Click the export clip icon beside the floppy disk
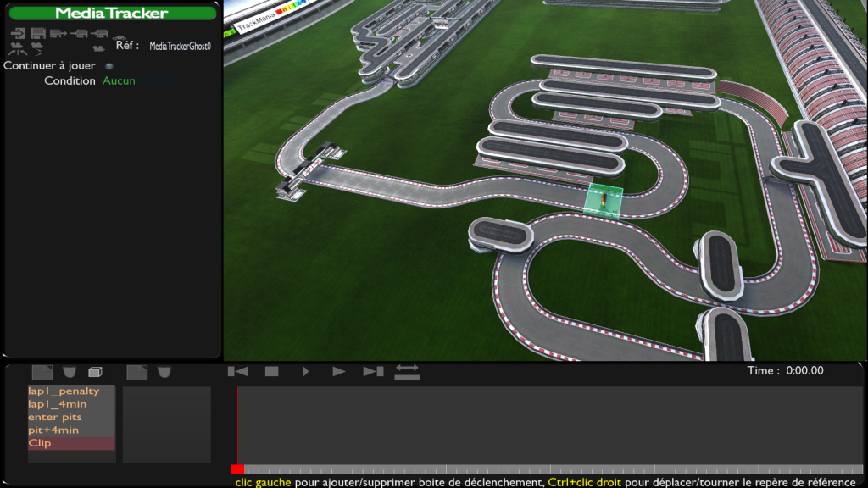This screenshot has height=488, width=868. click(58, 34)
